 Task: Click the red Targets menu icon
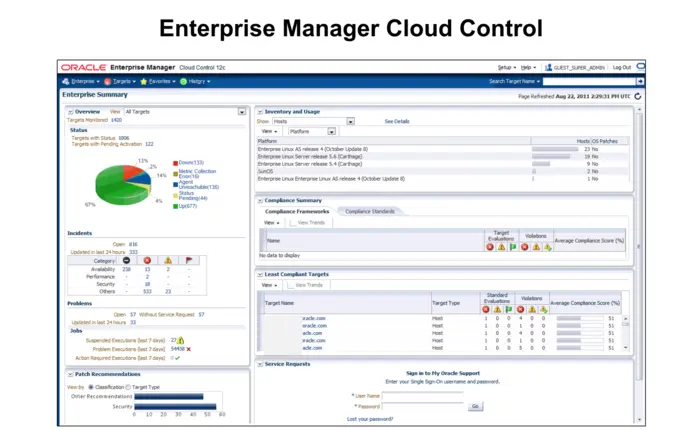[x=108, y=81]
